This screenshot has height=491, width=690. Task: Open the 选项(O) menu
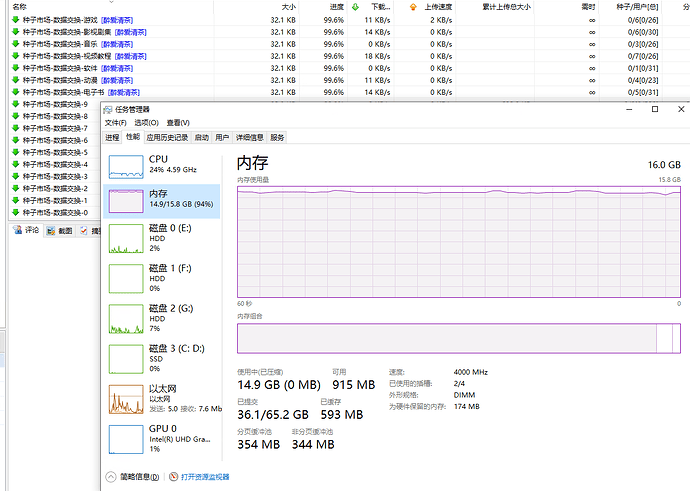tap(146, 123)
